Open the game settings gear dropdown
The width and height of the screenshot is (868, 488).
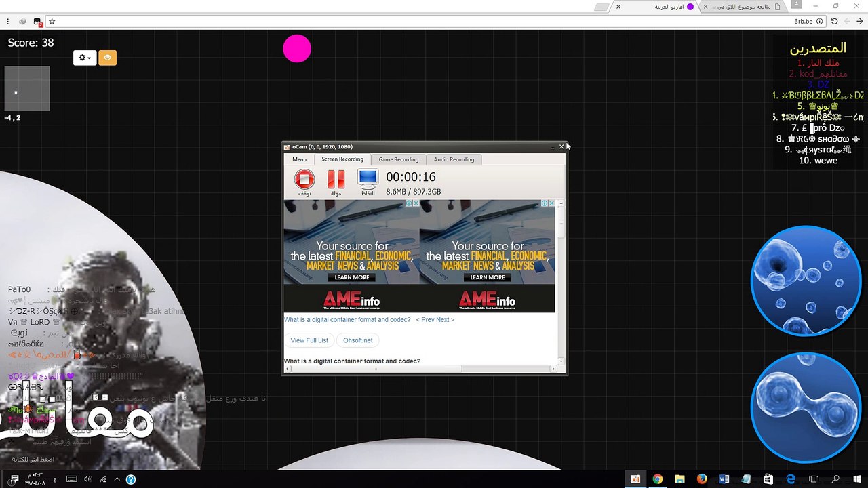pos(85,58)
